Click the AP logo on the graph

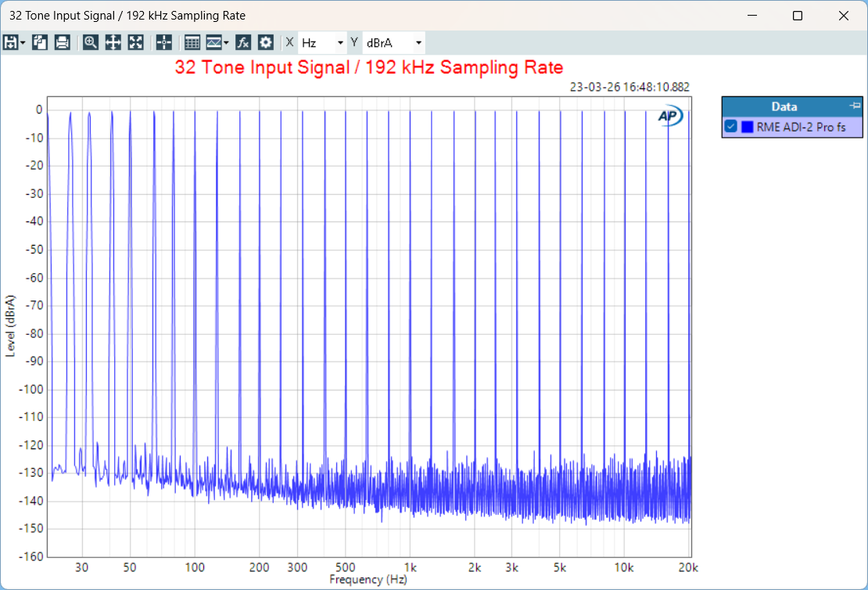coord(669,114)
